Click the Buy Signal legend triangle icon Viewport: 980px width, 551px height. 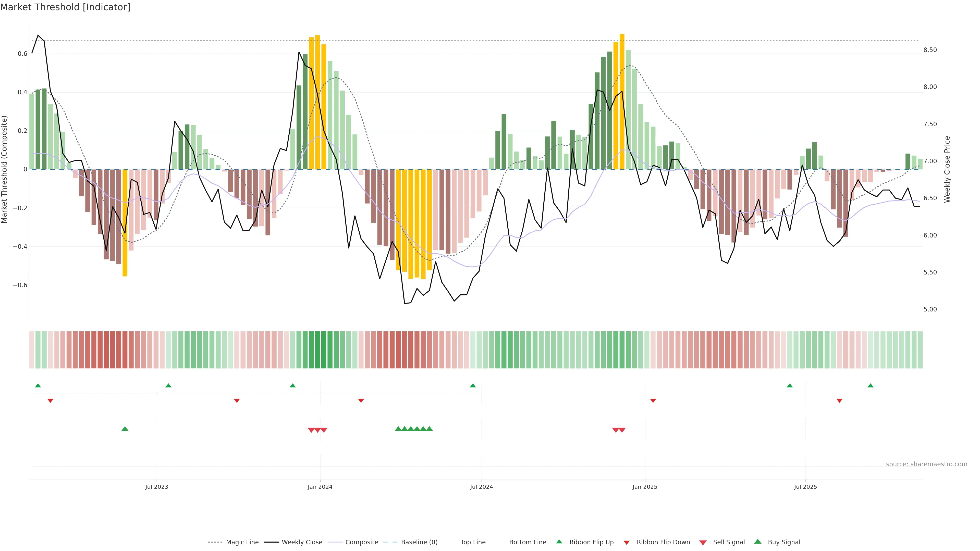coord(757,542)
